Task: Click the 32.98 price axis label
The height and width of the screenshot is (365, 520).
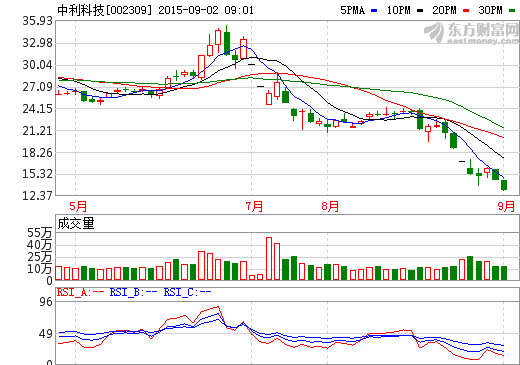Action: coord(37,43)
